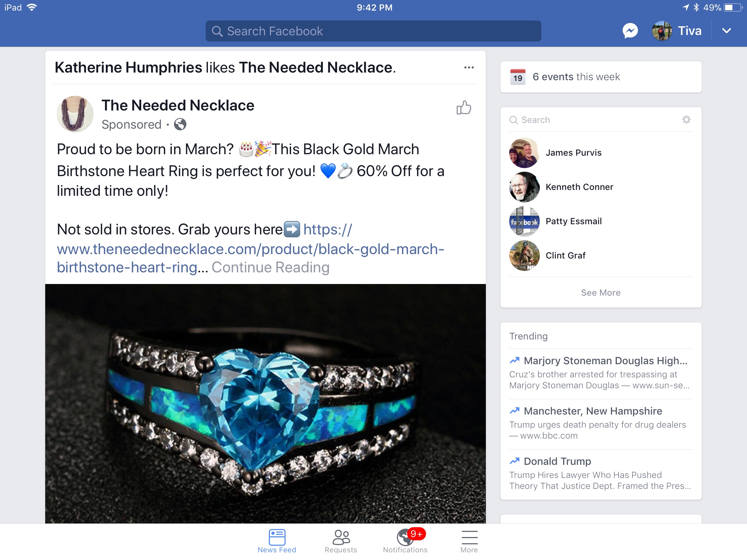Open The Needed Necklace profile picture

click(75, 114)
